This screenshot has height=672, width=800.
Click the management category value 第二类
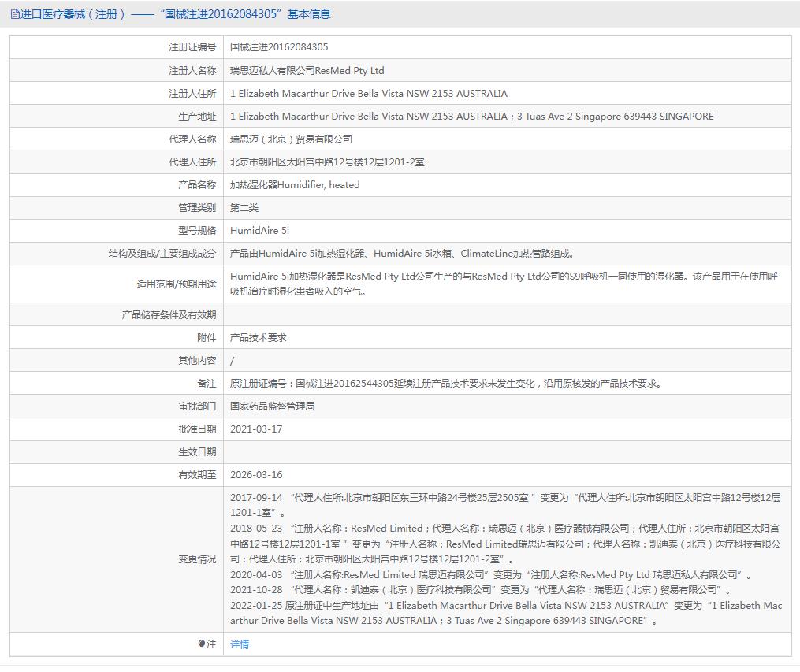(244, 207)
